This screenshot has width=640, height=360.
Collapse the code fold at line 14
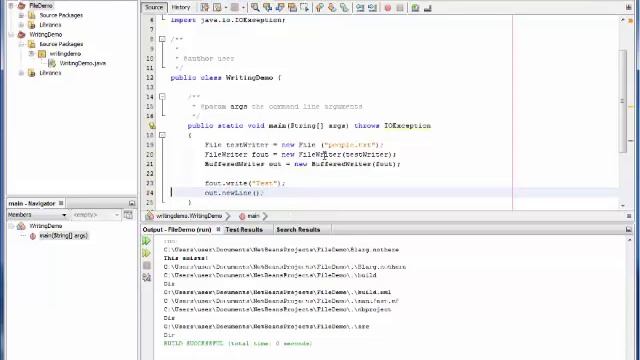162,97
